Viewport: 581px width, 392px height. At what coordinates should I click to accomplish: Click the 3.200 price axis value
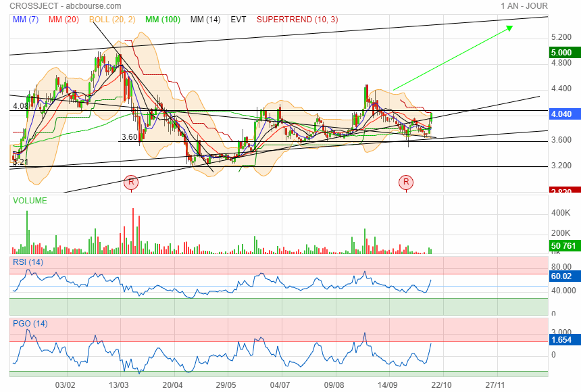click(561, 166)
